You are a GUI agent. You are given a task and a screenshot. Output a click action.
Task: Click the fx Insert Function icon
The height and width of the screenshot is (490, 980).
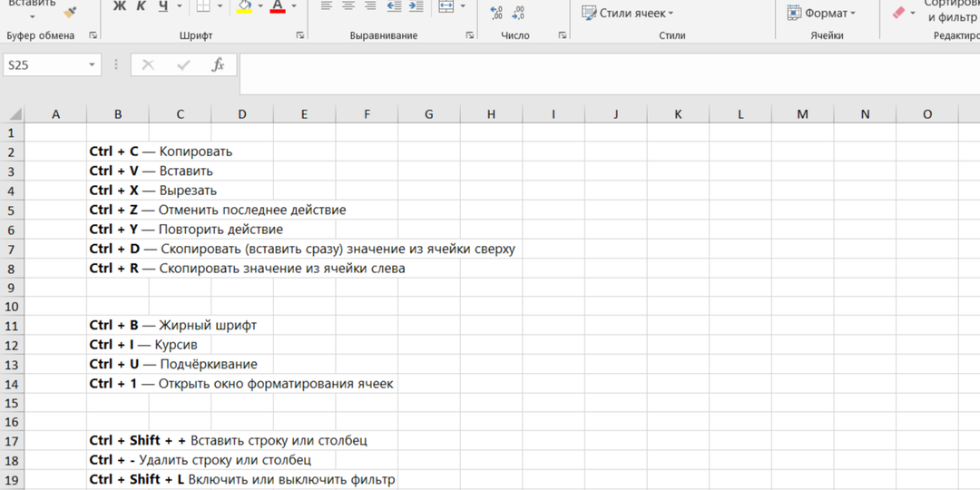(x=218, y=64)
